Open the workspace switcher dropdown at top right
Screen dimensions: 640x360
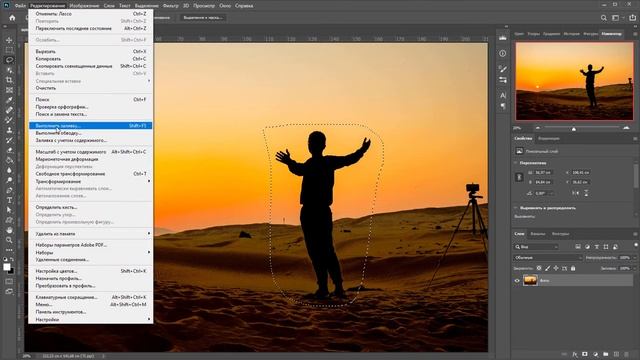617,18
